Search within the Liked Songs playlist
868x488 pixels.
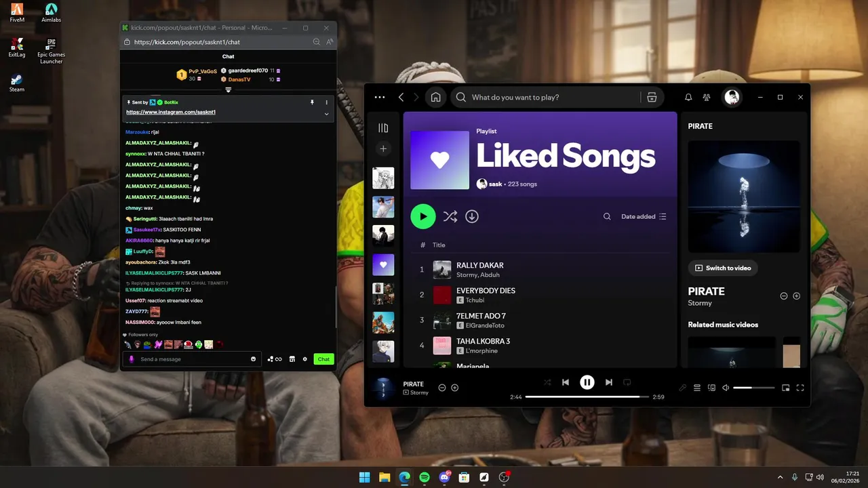tap(607, 217)
